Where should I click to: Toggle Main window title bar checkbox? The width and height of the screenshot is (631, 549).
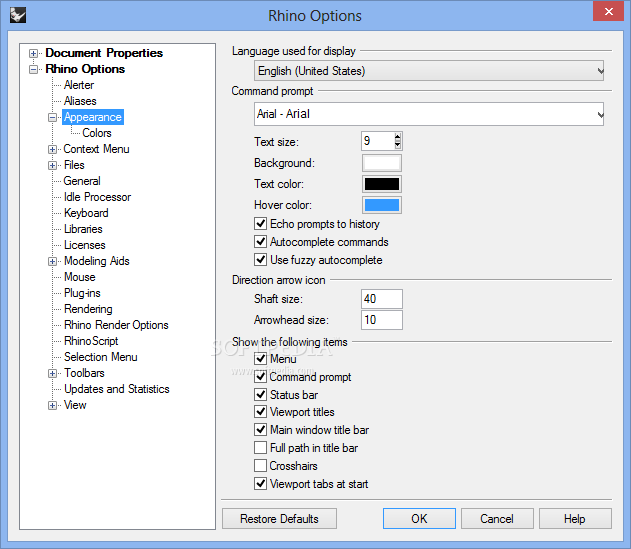coord(260,430)
